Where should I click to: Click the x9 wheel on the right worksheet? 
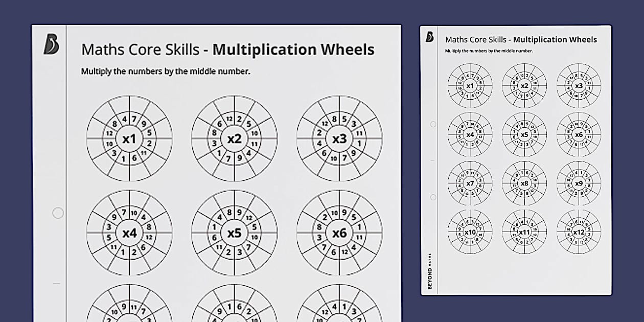(580, 184)
